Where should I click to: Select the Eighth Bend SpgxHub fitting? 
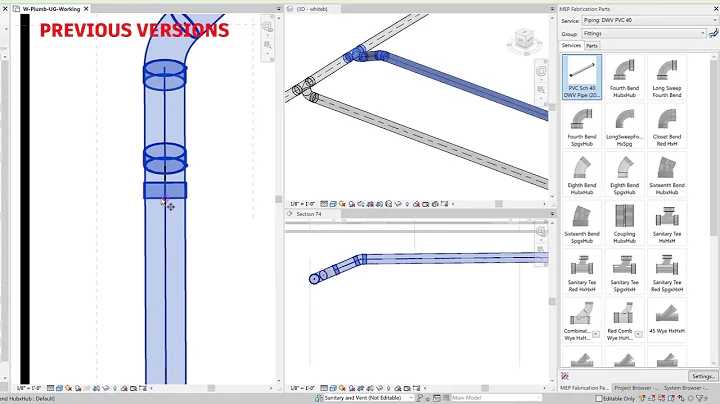point(624,174)
